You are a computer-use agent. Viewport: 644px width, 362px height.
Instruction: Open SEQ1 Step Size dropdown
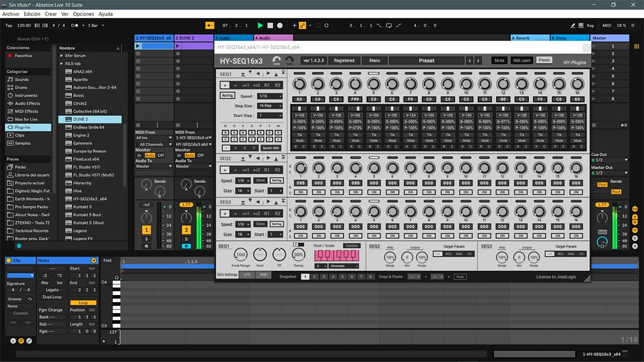(270, 106)
